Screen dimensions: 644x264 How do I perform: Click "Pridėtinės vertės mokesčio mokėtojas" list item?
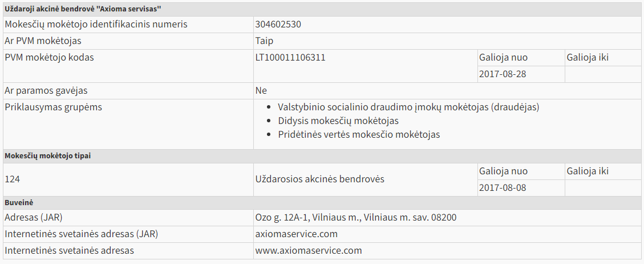[x=359, y=135]
